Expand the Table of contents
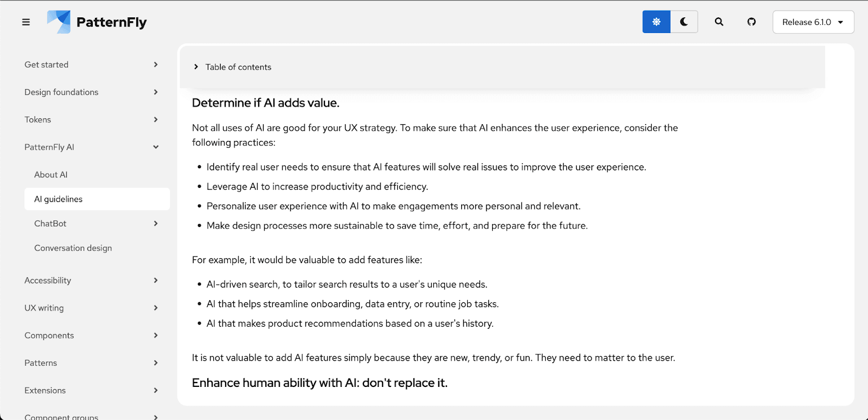The height and width of the screenshot is (420, 868). (233, 67)
